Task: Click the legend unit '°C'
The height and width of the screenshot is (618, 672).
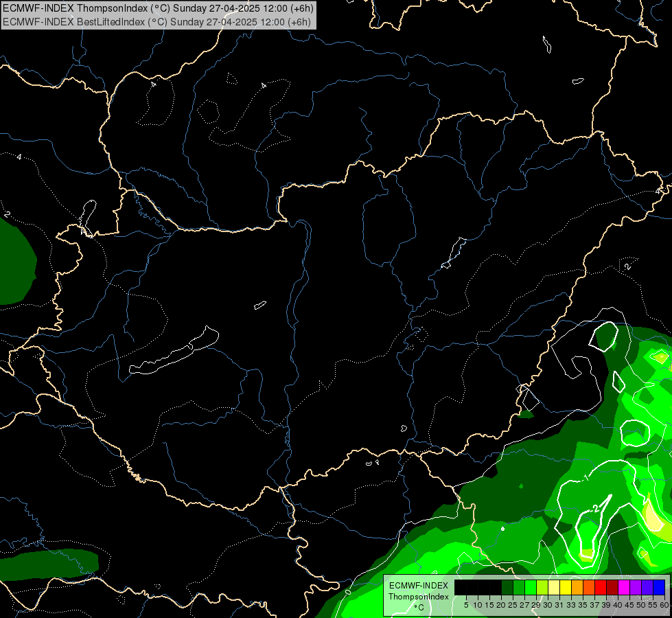Action: (419, 608)
